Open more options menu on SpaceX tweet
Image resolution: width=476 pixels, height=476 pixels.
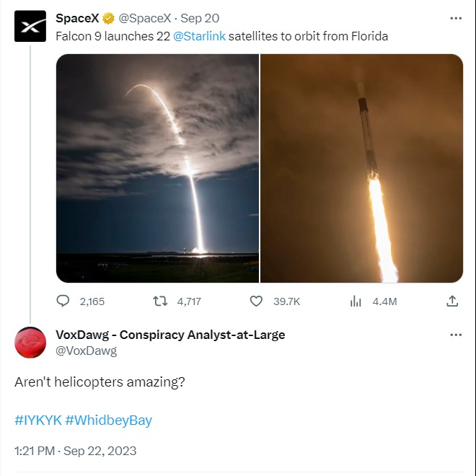click(455, 18)
